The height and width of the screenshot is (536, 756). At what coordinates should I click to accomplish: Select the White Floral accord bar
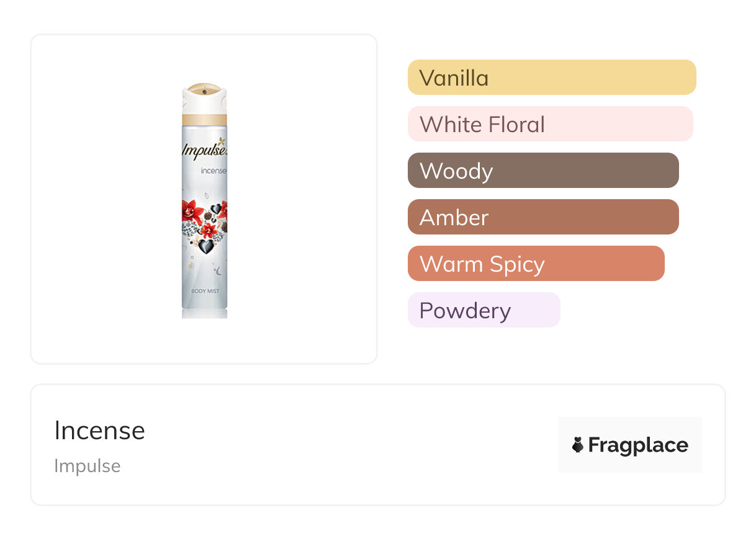tap(550, 124)
